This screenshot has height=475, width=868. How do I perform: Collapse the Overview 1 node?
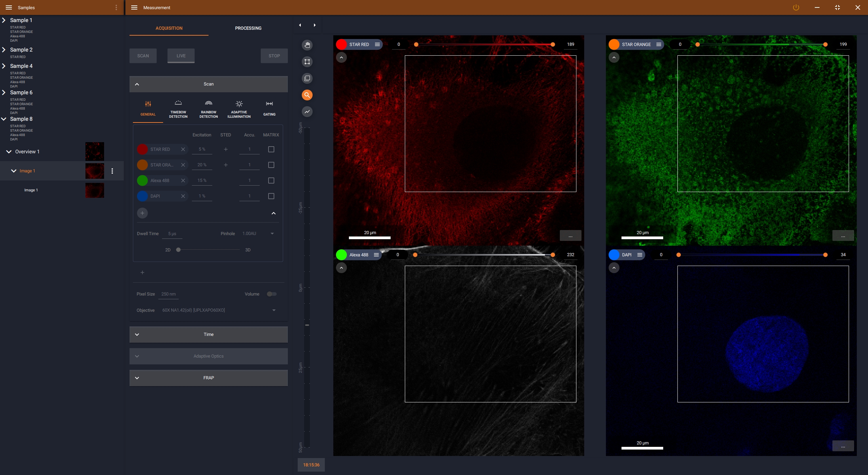click(9, 152)
